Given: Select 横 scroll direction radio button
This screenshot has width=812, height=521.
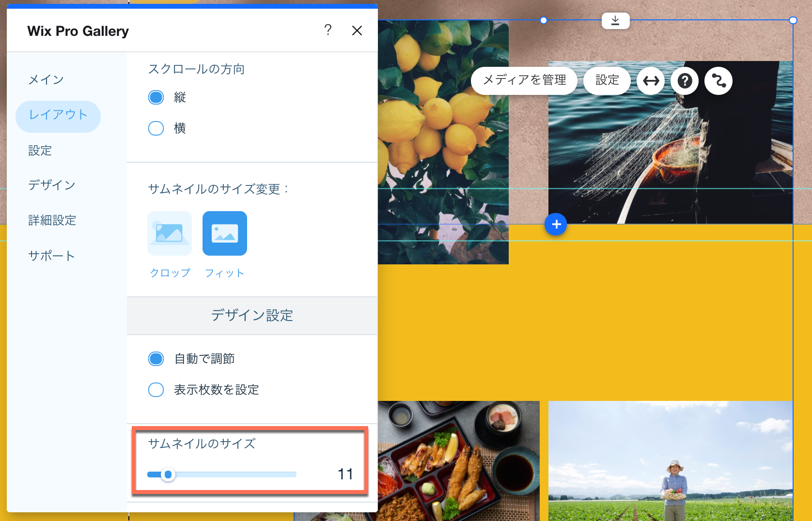Looking at the screenshot, I should tap(156, 128).
